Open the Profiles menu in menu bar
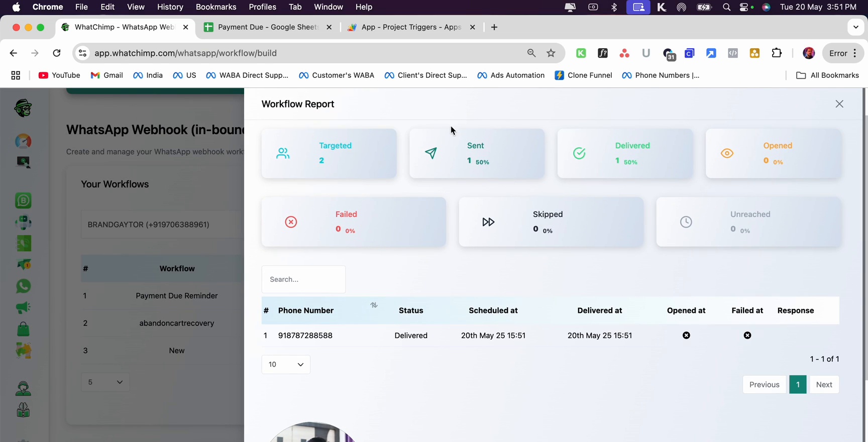Viewport: 868px width, 442px height. [263, 7]
